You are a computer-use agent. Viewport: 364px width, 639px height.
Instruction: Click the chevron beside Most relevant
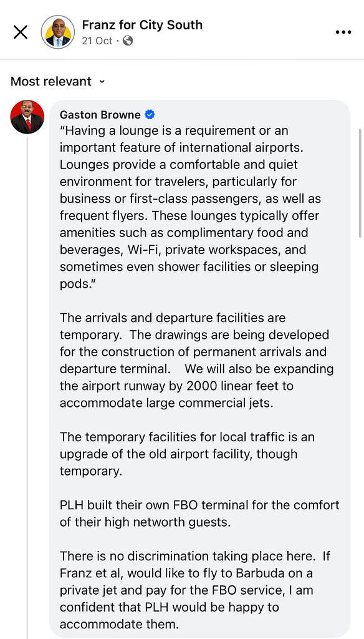[x=102, y=82]
